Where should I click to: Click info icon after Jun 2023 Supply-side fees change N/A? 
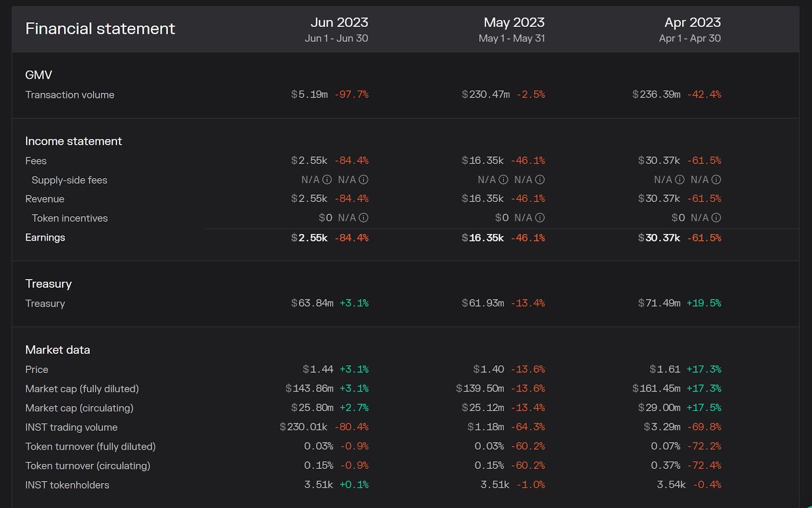(363, 180)
